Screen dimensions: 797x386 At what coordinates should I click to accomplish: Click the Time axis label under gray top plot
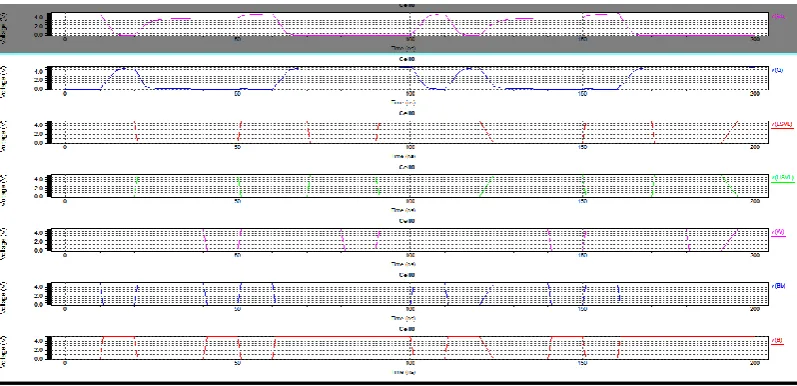(x=404, y=48)
